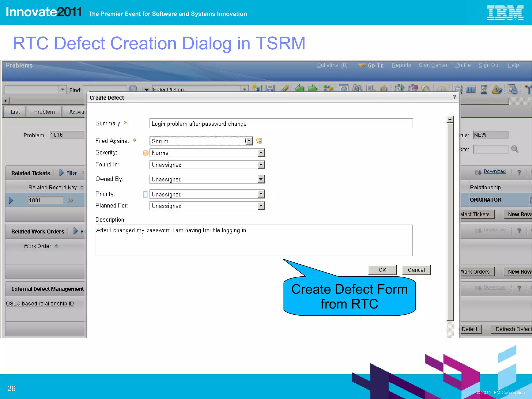Click the Find search input field

105,89
